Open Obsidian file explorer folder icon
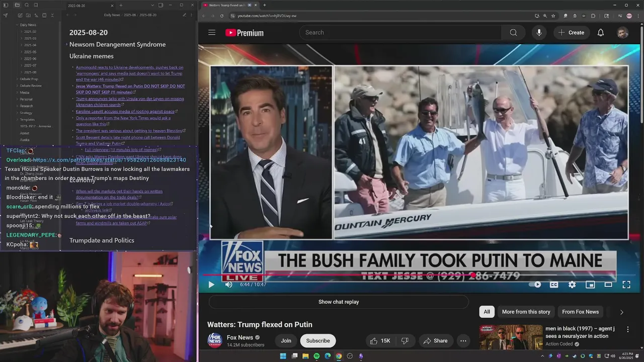This screenshot has width=644, height=362. click(x=17, y=5)
